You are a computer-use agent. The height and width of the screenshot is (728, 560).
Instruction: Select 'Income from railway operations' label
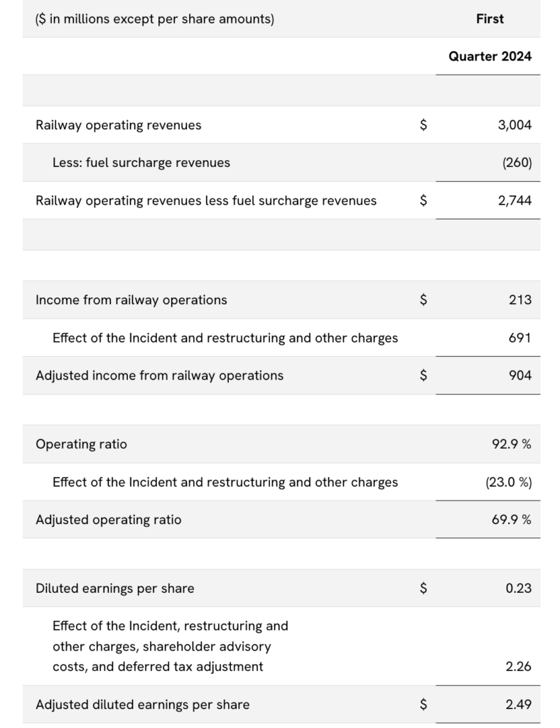131,300
